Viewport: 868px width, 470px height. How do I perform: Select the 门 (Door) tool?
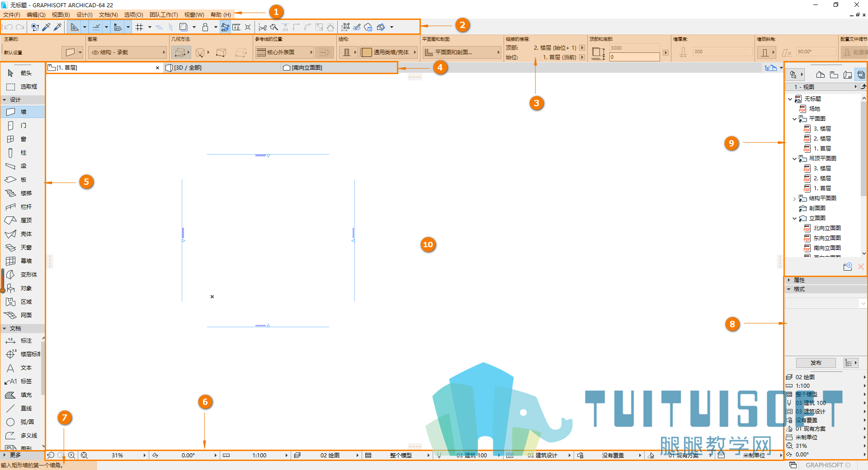(x=23, y=125)
